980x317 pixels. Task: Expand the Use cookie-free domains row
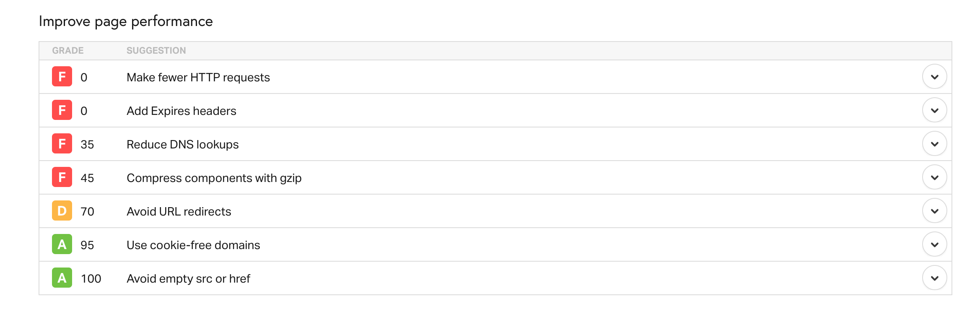[x=934, y=244]
